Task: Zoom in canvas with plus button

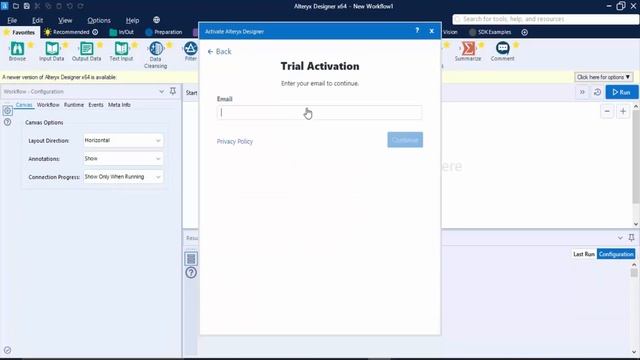Action: coord(623,111)
